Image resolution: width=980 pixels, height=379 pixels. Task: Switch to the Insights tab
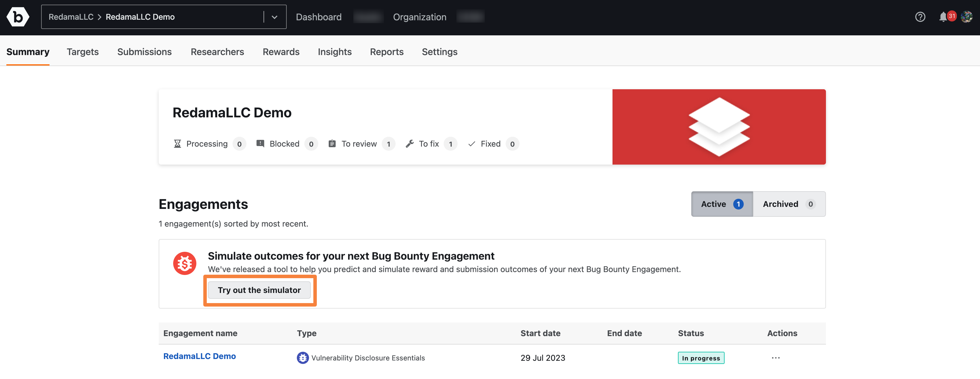pos(334,52)
